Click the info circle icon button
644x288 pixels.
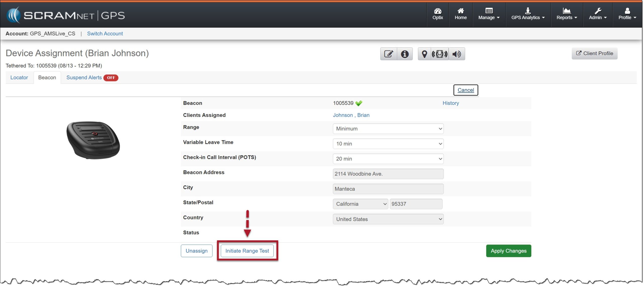point(405,54)
